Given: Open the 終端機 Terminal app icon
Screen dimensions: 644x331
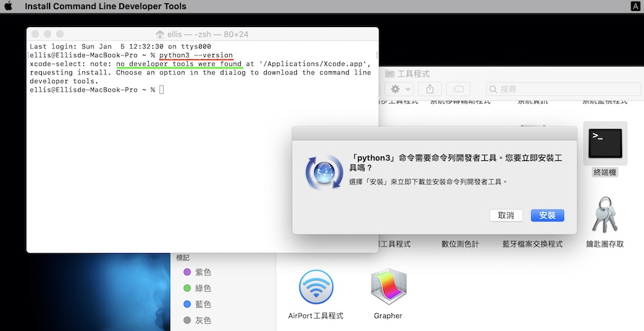Looking at the screenshot, I should point(605,143).
